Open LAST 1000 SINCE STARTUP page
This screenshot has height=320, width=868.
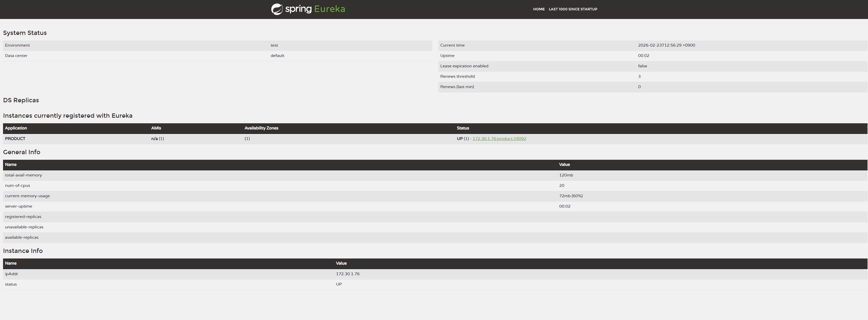point(572,9)
